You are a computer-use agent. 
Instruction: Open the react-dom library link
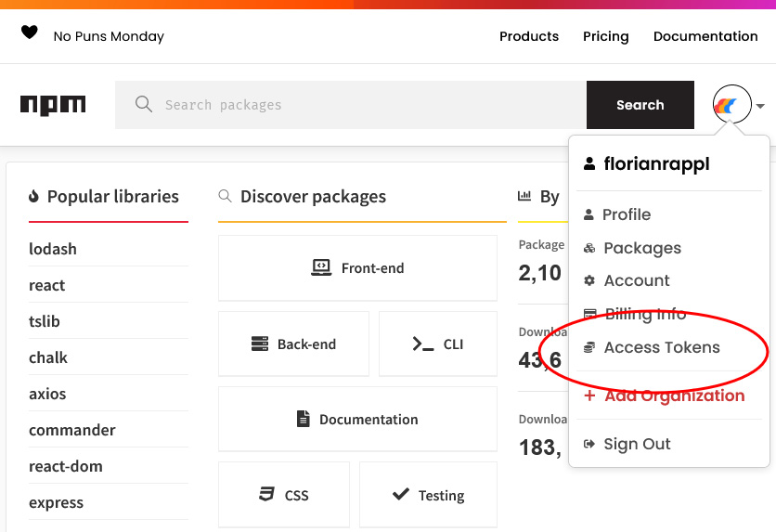[x=66, y=466]
